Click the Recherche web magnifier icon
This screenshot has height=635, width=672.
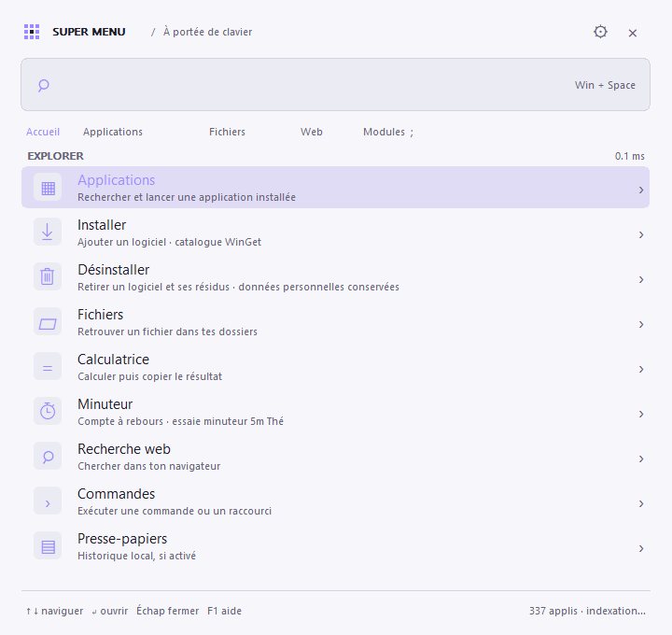pyautogui.click(x=48, y=457)
